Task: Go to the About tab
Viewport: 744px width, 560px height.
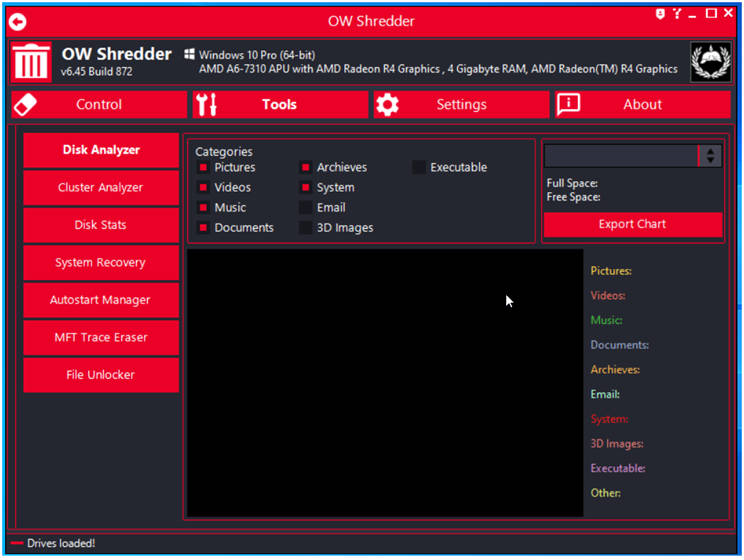Action: click(x=643, y=104)
